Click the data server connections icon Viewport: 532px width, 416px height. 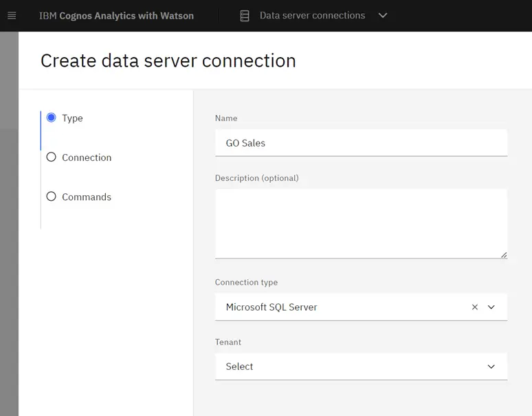[x=245, y=16]
